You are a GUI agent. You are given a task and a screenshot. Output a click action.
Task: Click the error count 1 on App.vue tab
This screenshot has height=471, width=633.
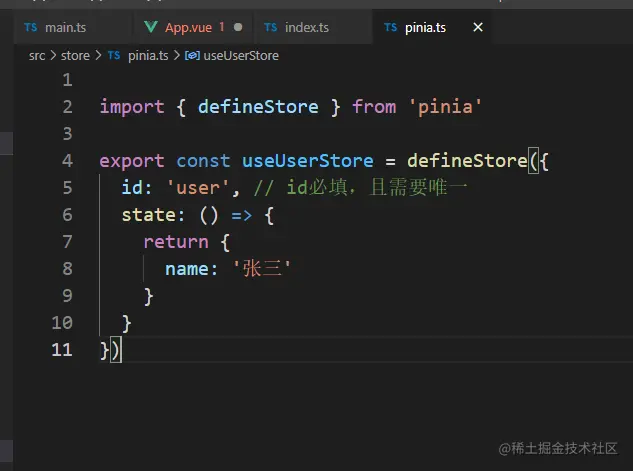tap(222, 27)
